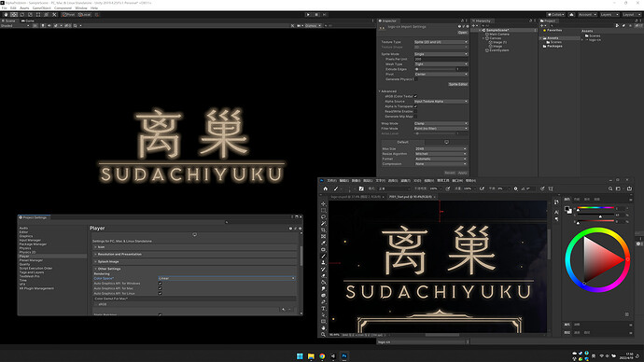The width and height of the screenshot is (644, 362).
Task: Open Photoshop from the Windows taskbar
Action: (344, 355)
